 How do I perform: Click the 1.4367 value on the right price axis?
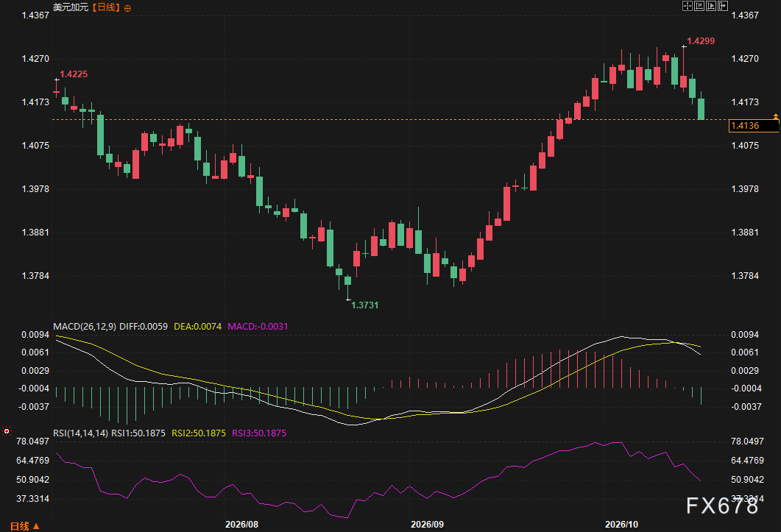pos(745,15)
